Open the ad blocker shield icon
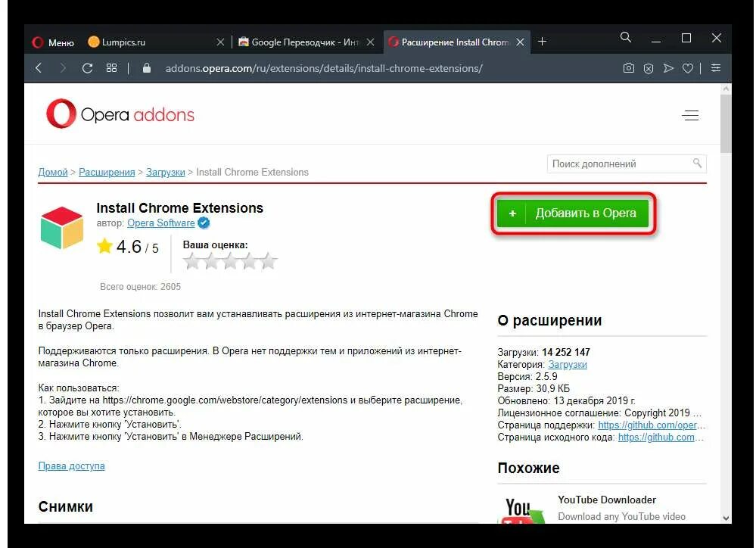 tap(649, 68)
